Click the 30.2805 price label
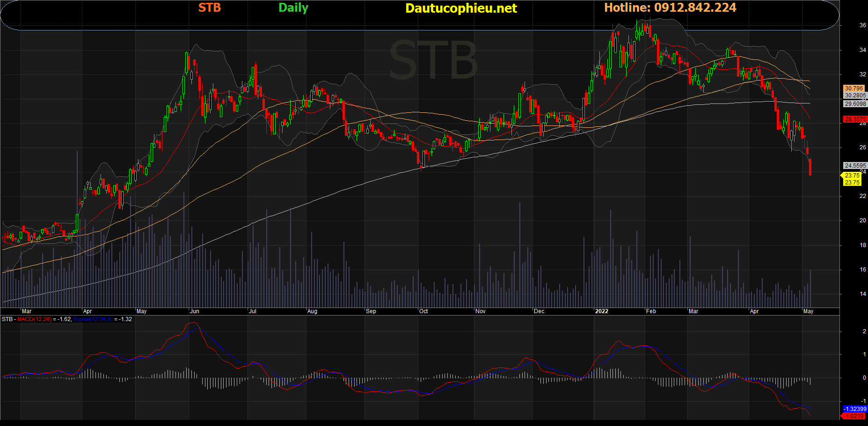Image resolution: width=868 pixels, height=426 pixels. click(855, 95)
